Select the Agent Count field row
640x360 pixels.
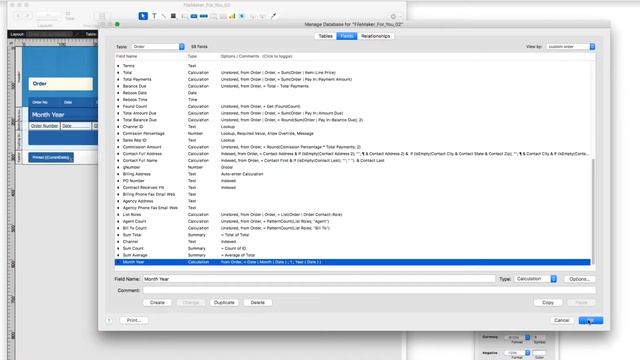[353, 221]
